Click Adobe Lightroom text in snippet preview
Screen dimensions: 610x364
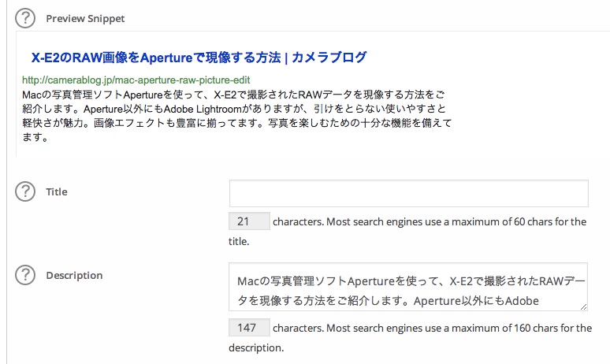click(x=203, y=109)
